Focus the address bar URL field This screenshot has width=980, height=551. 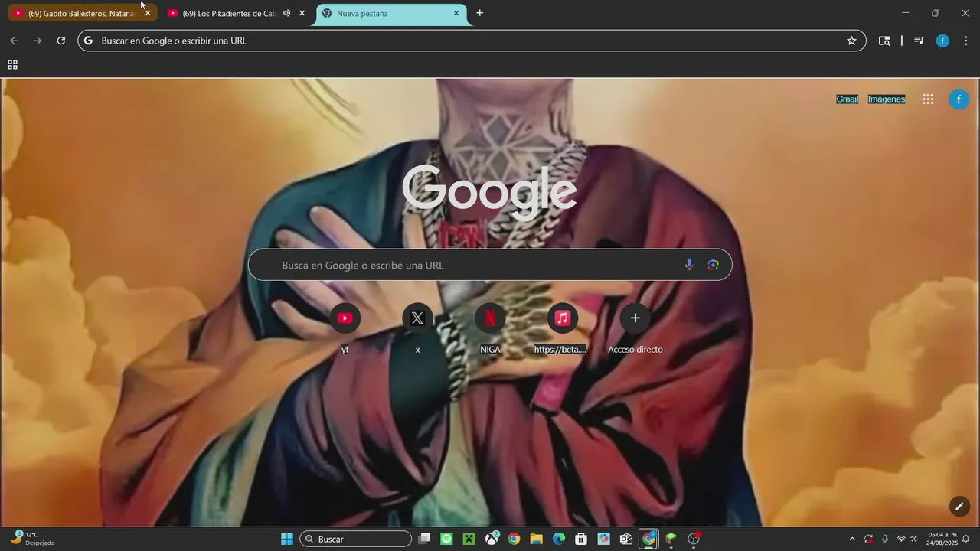472,41
